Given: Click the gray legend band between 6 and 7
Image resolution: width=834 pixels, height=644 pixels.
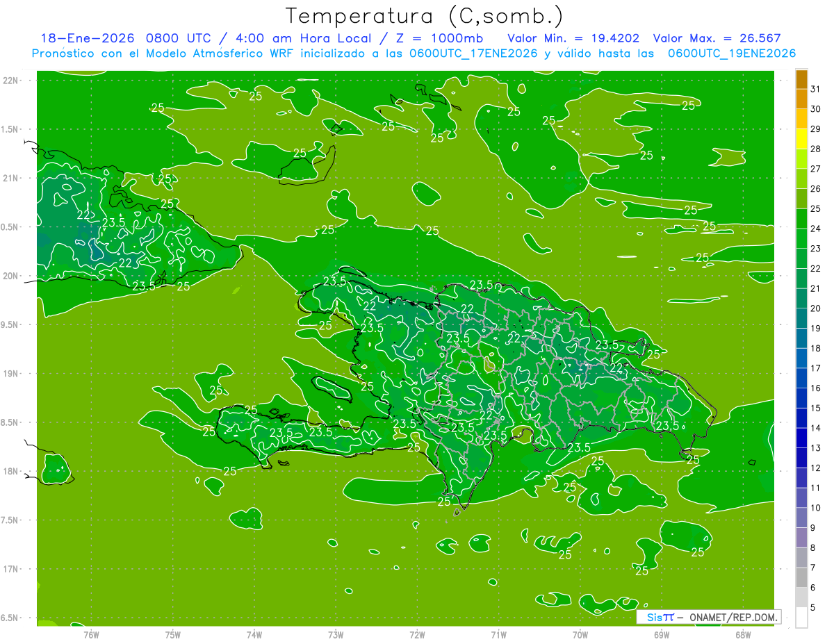Looking at the screenshot, I should pos(801,577).
